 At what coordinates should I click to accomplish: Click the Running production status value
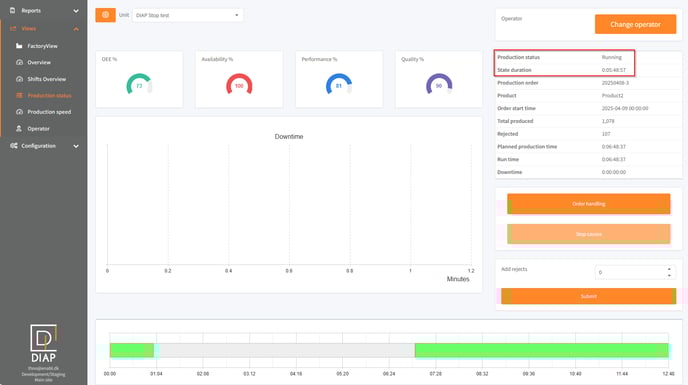(612, 57)
